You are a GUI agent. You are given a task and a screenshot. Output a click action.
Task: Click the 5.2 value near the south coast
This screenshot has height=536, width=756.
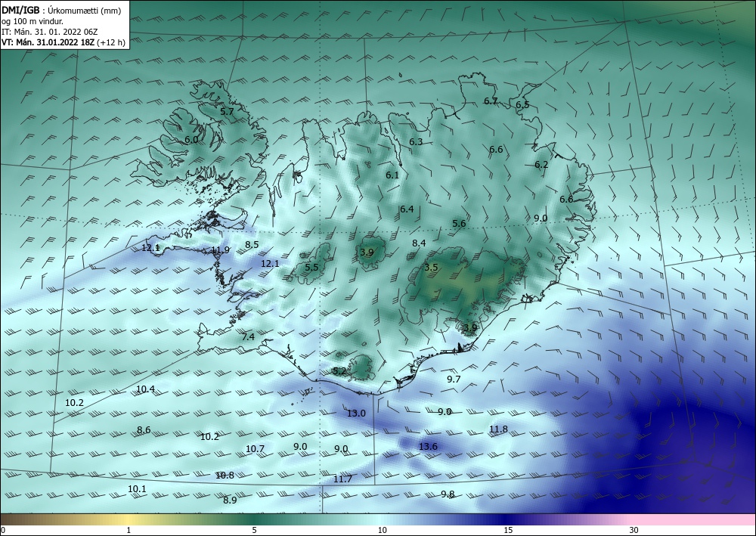(339, 371)
